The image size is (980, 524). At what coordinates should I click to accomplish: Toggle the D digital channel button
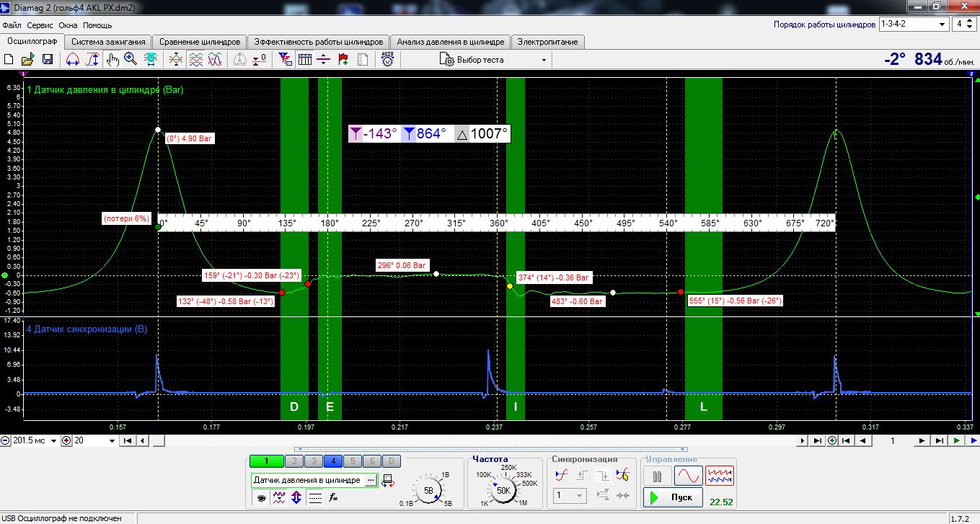point(391,461)
